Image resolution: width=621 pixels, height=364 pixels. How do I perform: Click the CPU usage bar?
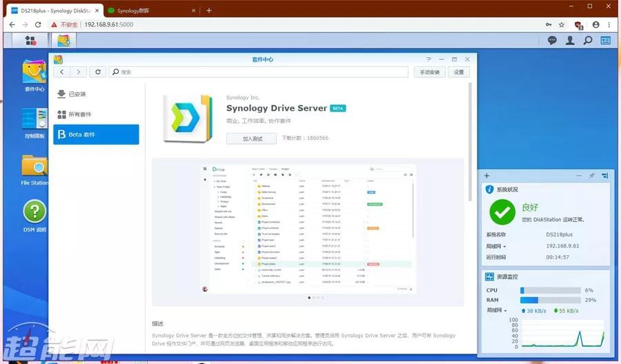(550, 290)
